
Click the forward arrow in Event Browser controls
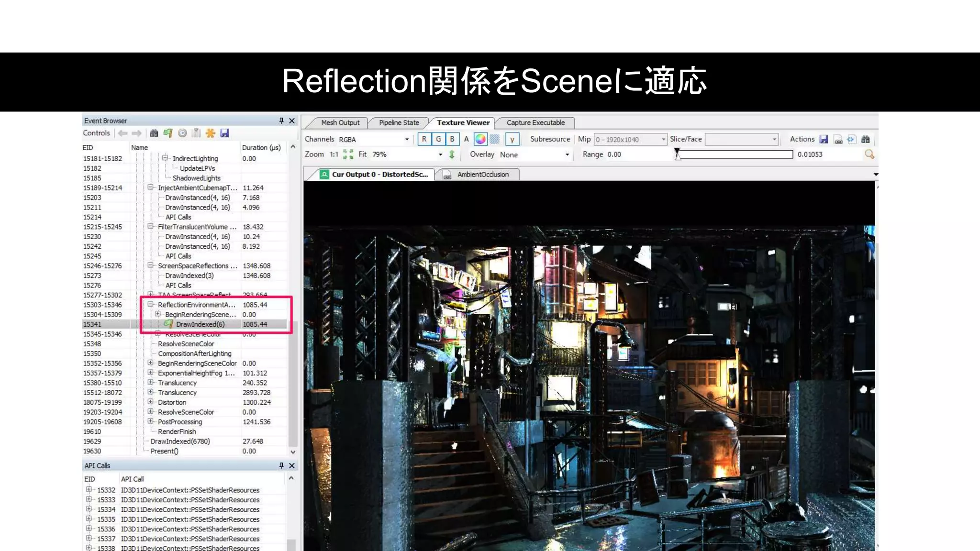(137, 133)
